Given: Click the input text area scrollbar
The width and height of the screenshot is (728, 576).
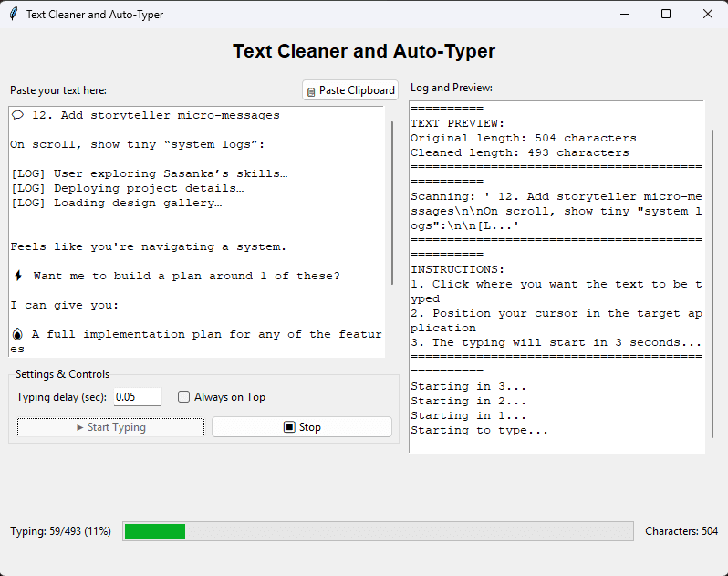Looking at the screenshot, I should pyautogui.click(x=392, y=203).
